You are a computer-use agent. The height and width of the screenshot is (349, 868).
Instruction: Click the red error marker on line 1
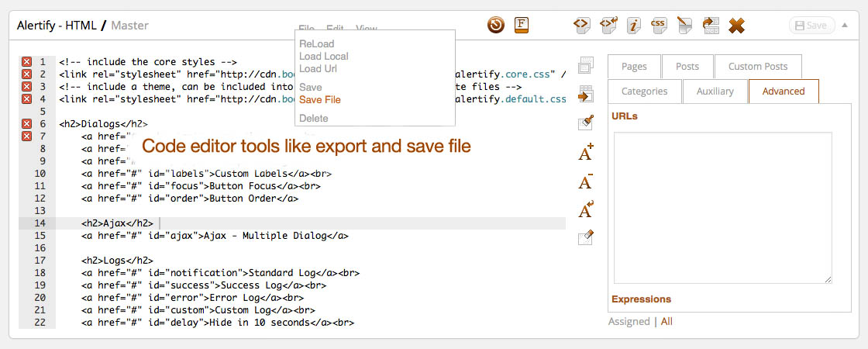pos(26,62)
